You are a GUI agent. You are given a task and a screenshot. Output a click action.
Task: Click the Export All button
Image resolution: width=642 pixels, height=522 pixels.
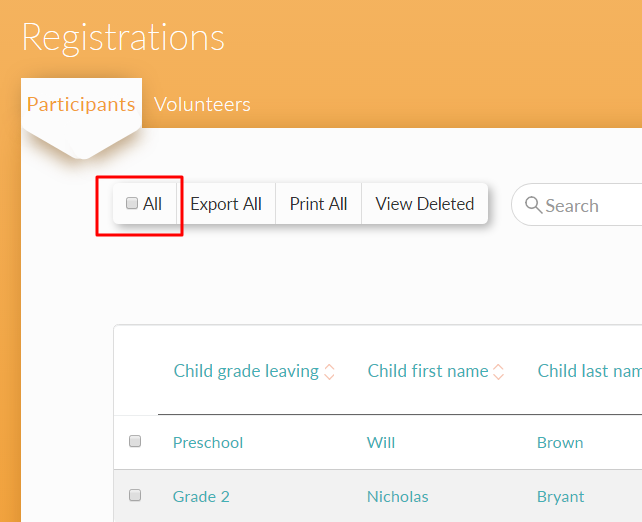tap(226, 204)
